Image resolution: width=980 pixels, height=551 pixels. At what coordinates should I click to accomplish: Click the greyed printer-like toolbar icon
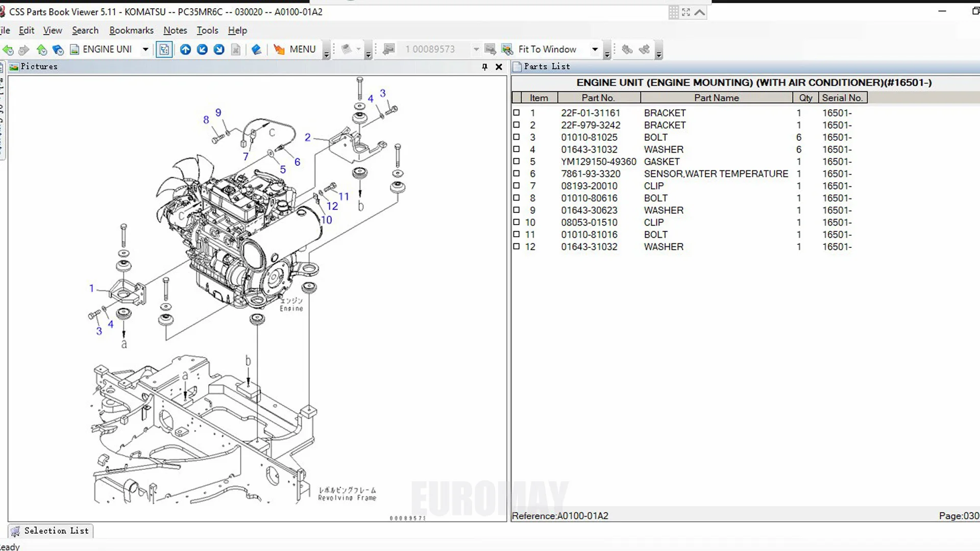(x=347, y=49)
